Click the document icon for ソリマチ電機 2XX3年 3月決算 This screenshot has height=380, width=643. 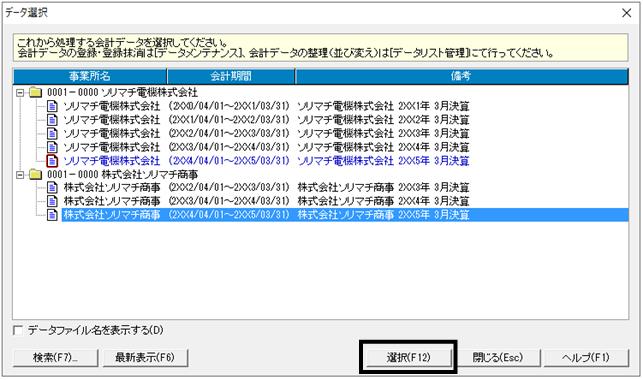pos(52,133)
